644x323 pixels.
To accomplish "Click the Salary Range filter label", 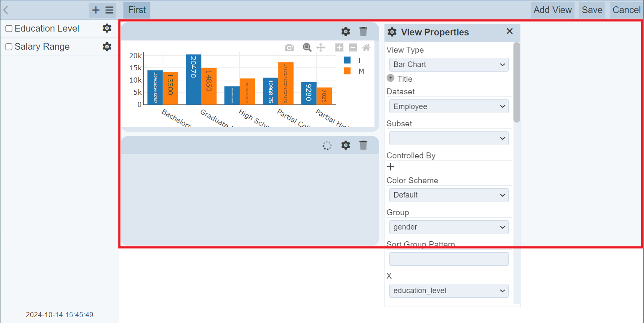I will coord(42,47).
